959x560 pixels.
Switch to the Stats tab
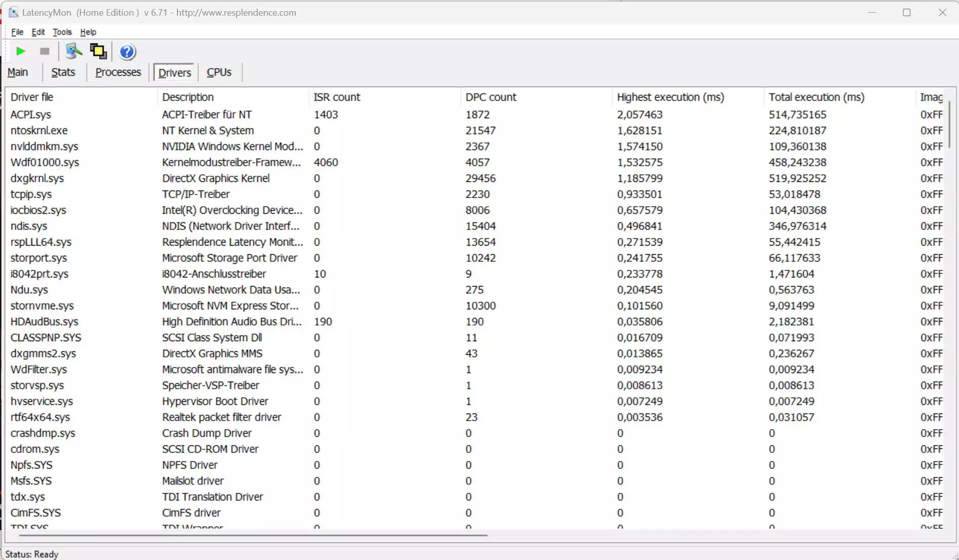63,72
